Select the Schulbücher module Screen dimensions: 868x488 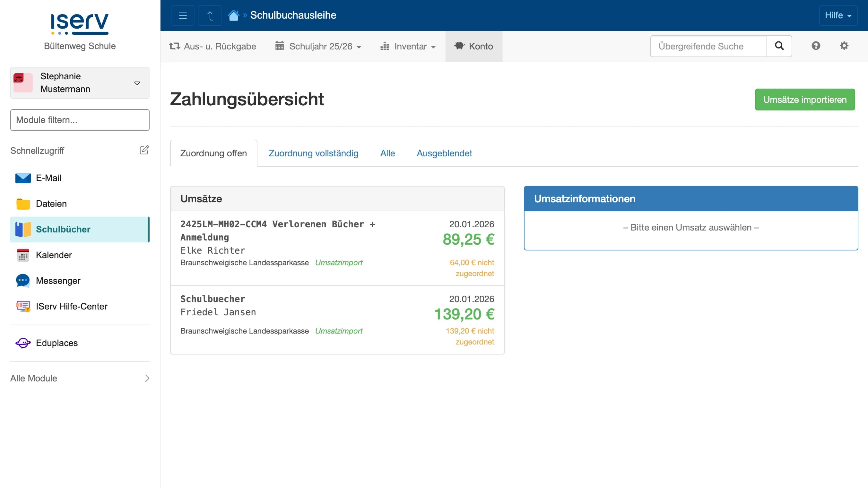(x=63, y=229)
